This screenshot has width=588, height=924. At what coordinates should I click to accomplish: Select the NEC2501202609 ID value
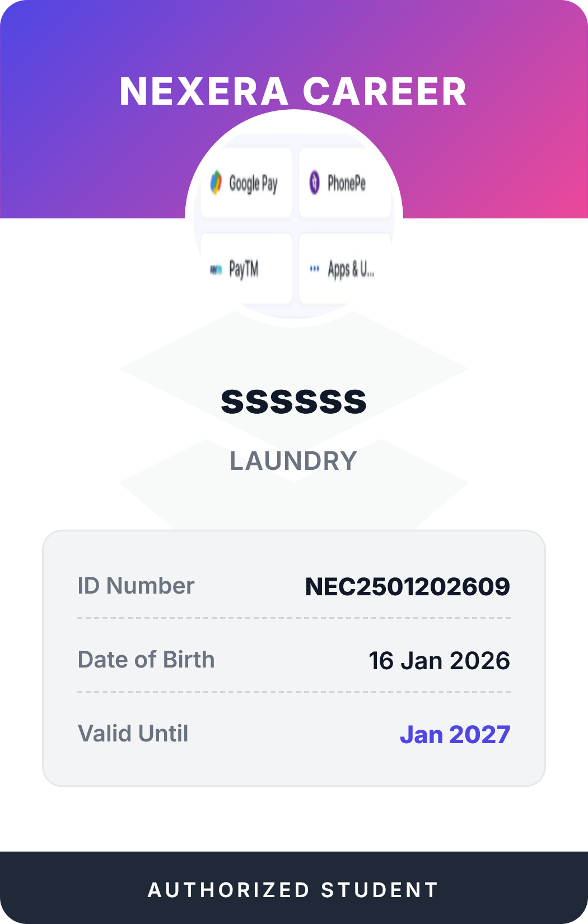click(x=407, y=586)
